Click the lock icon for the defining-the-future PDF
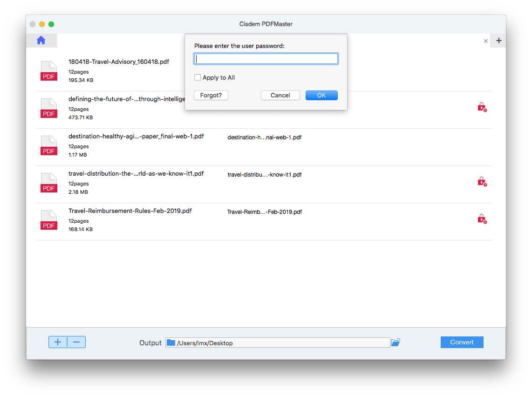 click(x=482, y=107)
